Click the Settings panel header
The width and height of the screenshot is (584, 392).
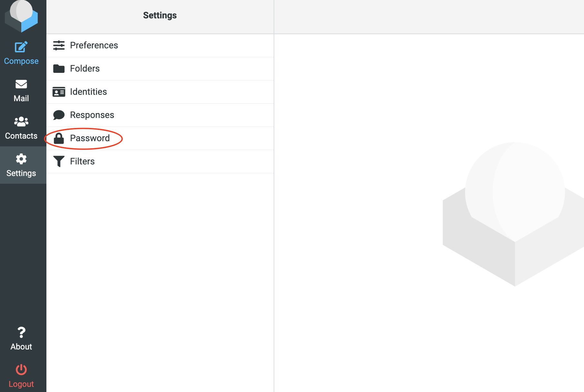pyautogui.click(x=160, y=15)
